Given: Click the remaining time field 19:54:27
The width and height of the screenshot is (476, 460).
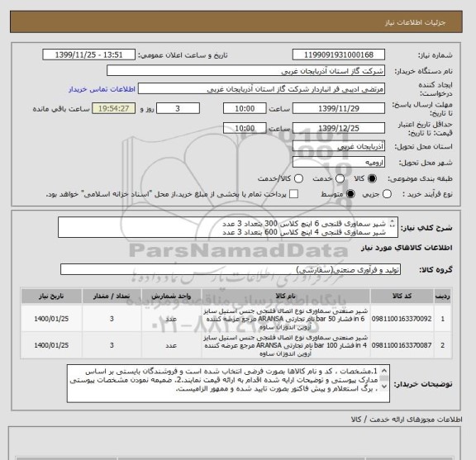Looking at the screenshot, I should [x=114, y=108].
